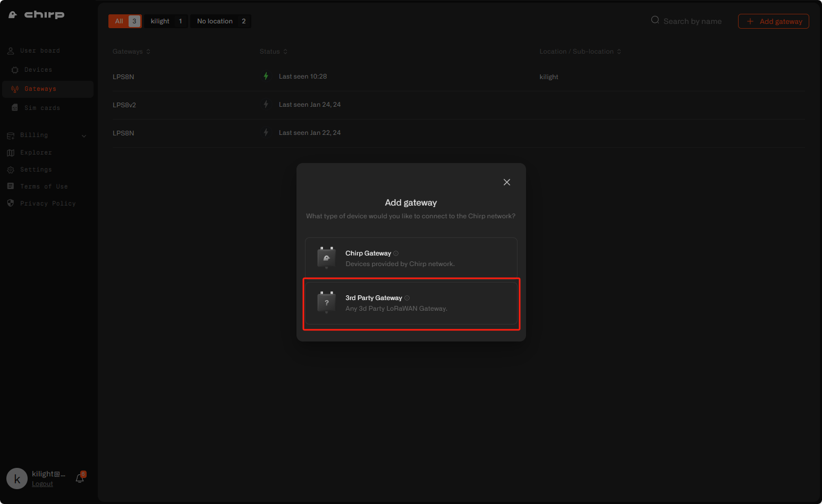Open notifications bell icon

pyautogui.click(x=80, y=478)
